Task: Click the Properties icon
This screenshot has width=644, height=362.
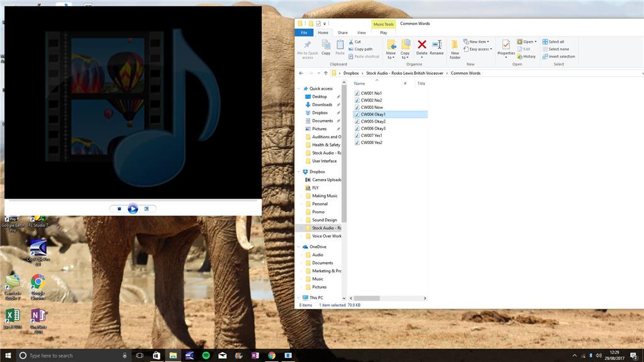Action: point(506,47)
